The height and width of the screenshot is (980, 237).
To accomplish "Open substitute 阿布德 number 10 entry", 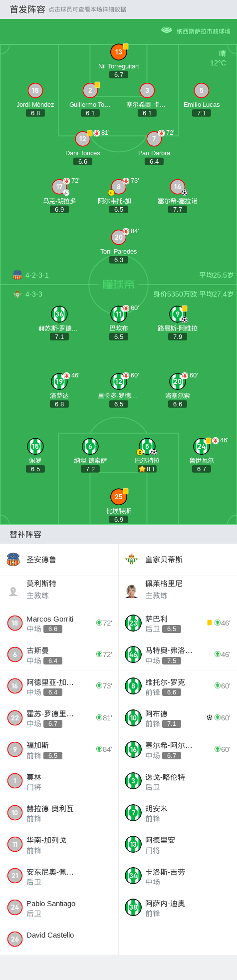I will tap(178, 718).
